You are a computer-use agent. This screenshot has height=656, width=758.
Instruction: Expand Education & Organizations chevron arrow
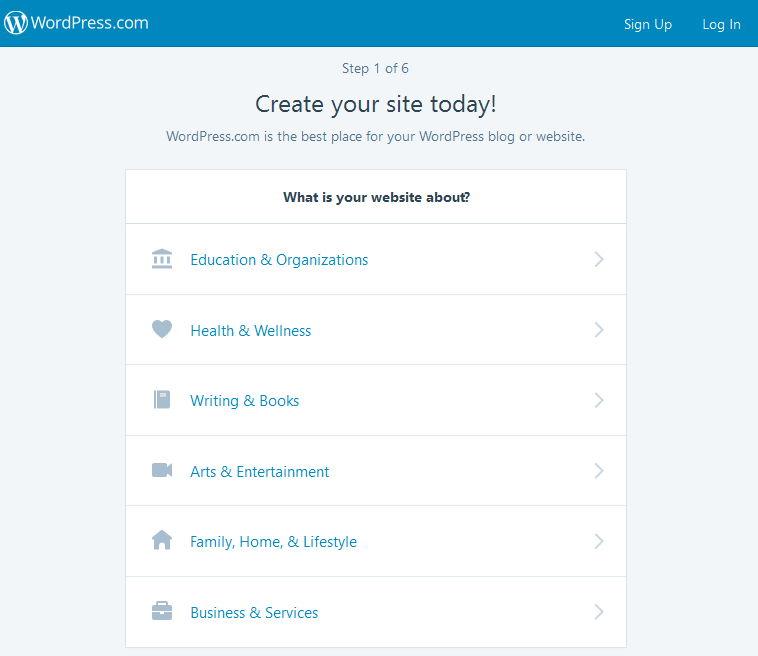click(x=599, y=260)
